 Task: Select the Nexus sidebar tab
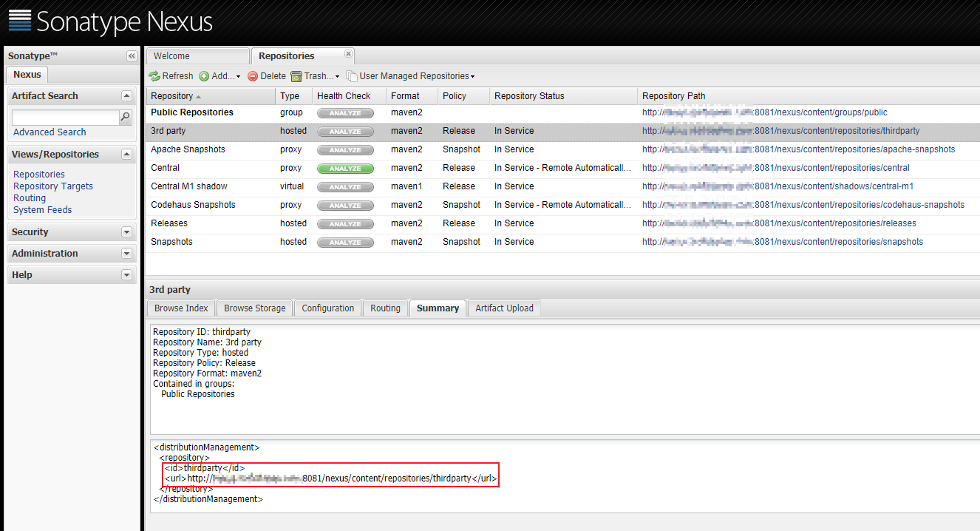tap(27, 75)
